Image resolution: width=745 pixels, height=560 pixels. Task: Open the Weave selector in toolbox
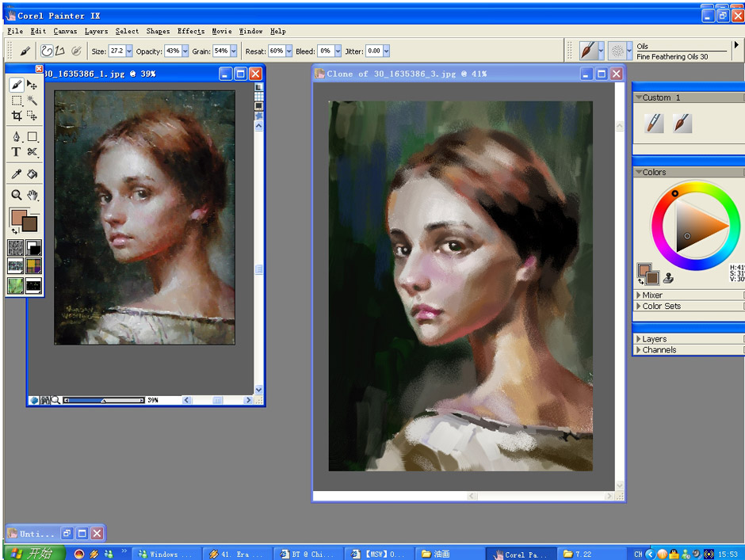point(33,266)
